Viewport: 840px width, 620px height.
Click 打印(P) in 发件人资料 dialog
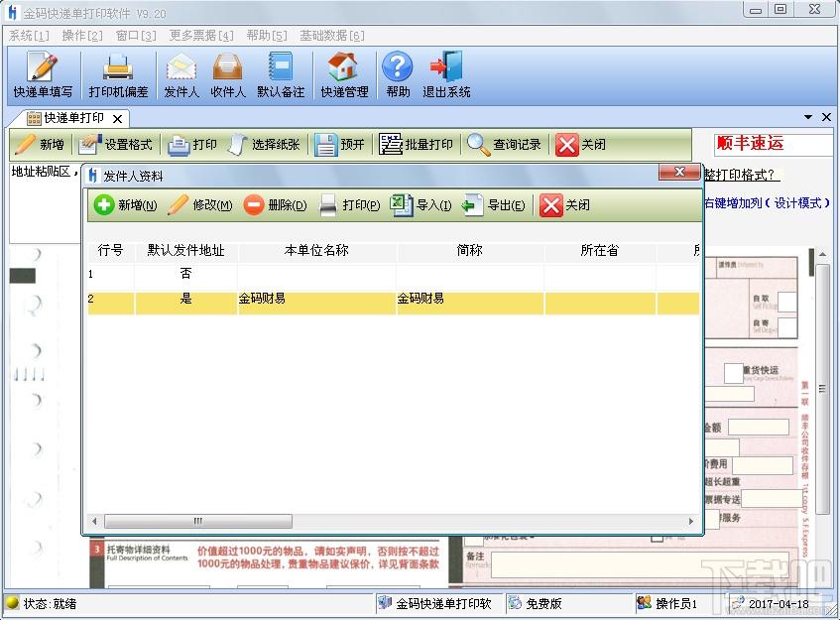tap(349, 204)
